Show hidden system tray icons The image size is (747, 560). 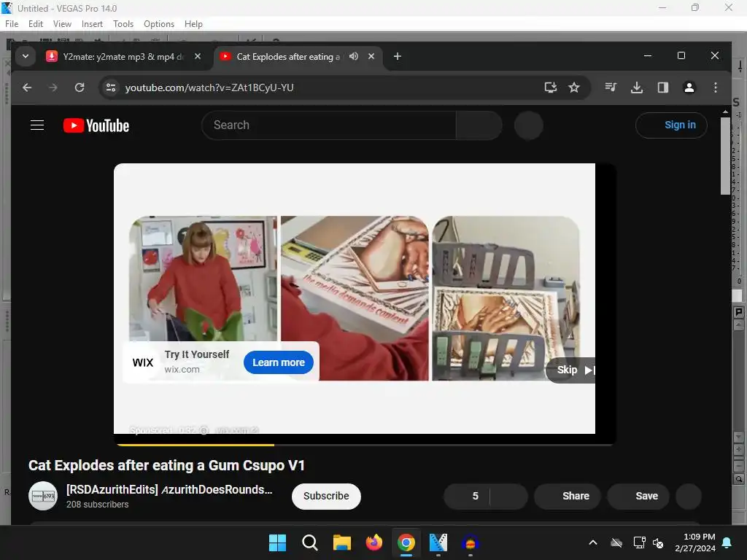coord(593,542)
